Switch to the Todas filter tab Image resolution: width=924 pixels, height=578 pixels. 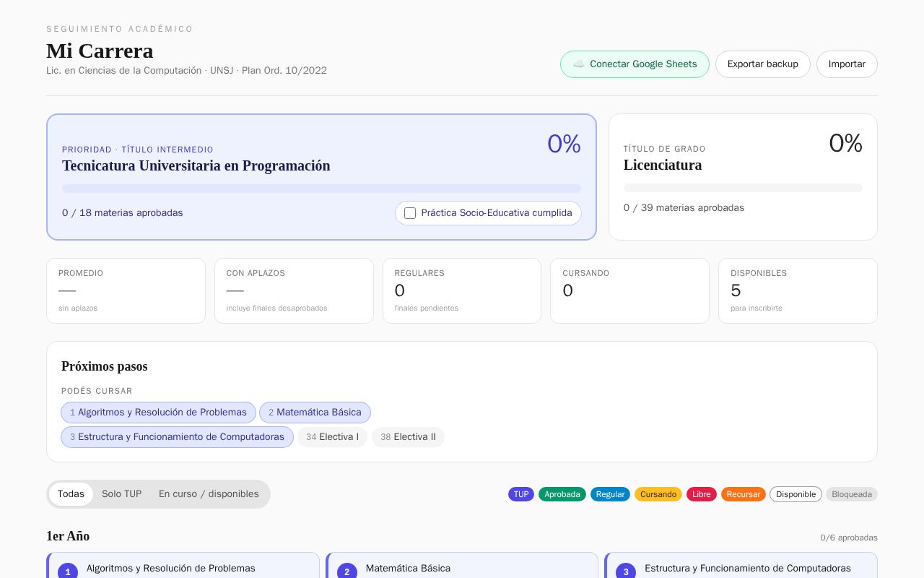point(71,494)
